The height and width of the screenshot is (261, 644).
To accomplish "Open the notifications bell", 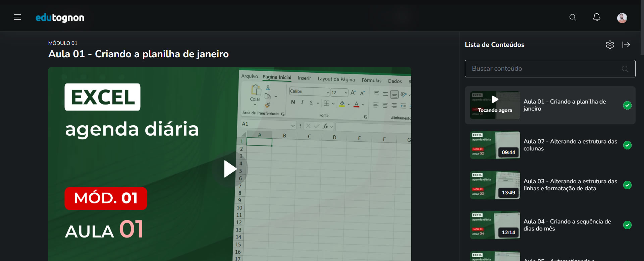I will [x=597, y=17].
